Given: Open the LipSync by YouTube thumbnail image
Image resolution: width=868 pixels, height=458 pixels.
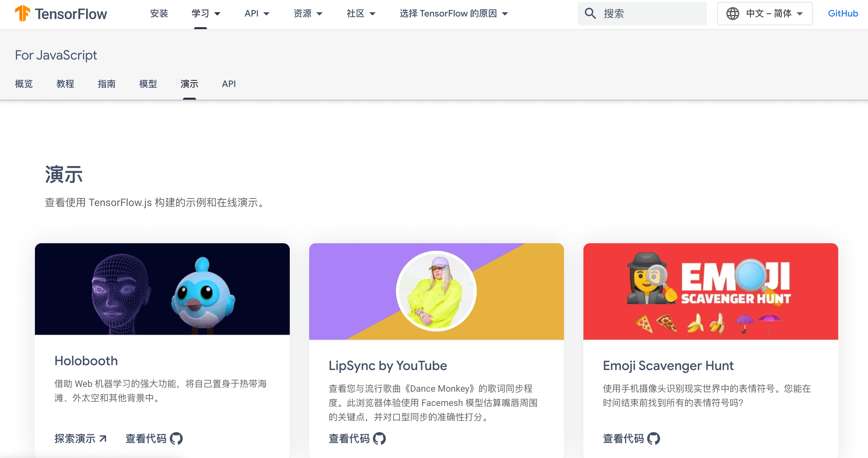Looking at the screenshot, I should click(436, 291).
